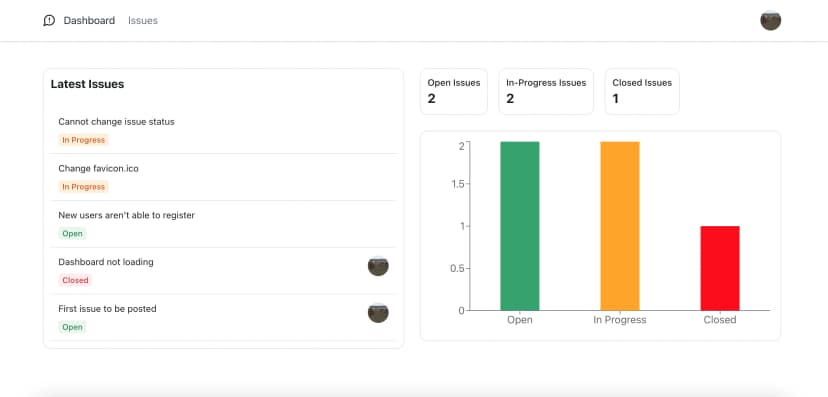Click assignee avatar on Dashboard not loading

[x=378, y=266]
